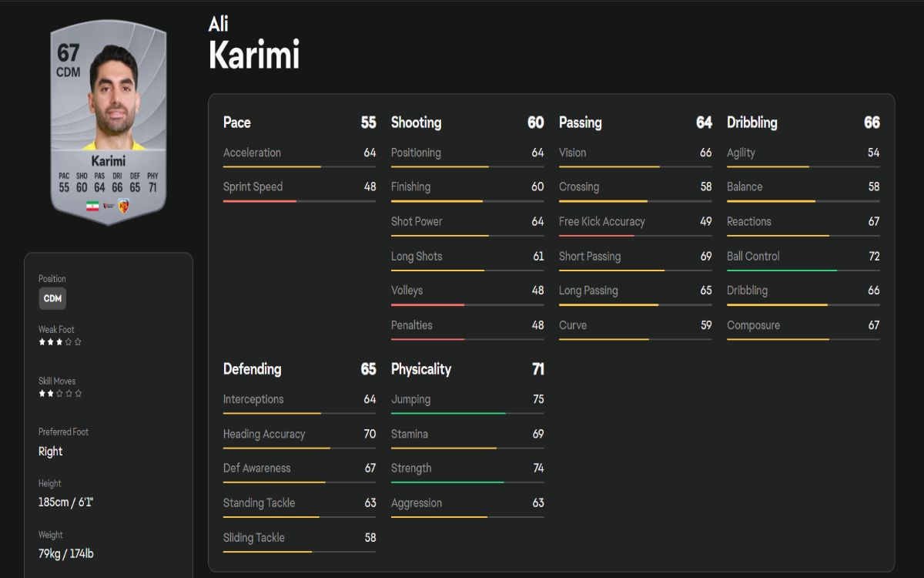
Task: Click the Weak Foot star rating
Action: pyautogui.click(x=60, y=341)
